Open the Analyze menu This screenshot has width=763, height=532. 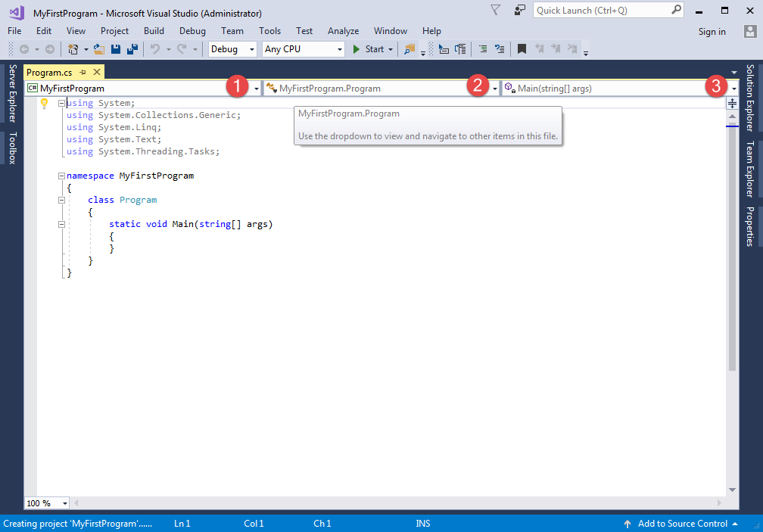point(343,31)
